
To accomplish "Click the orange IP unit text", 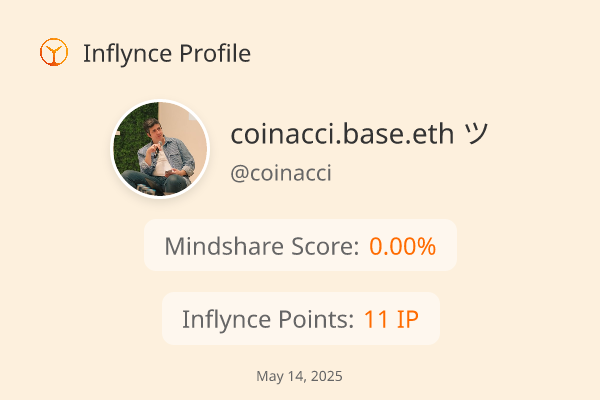I will point(408,319).
